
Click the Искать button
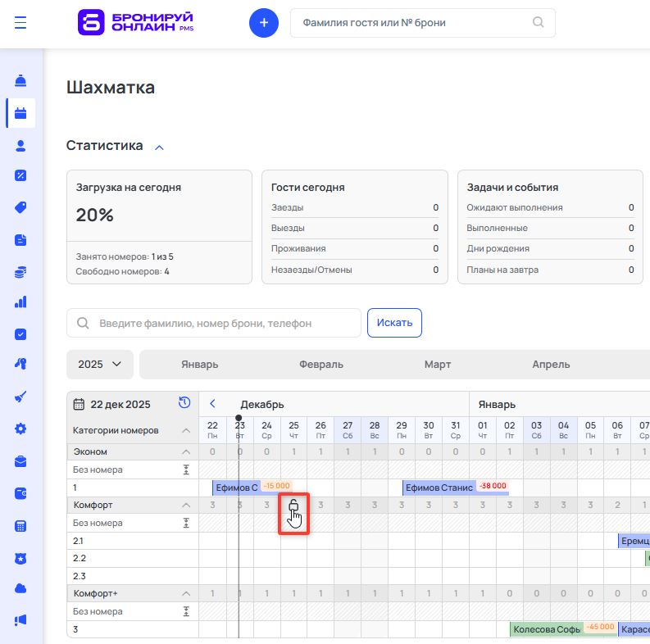pos(394,323)
